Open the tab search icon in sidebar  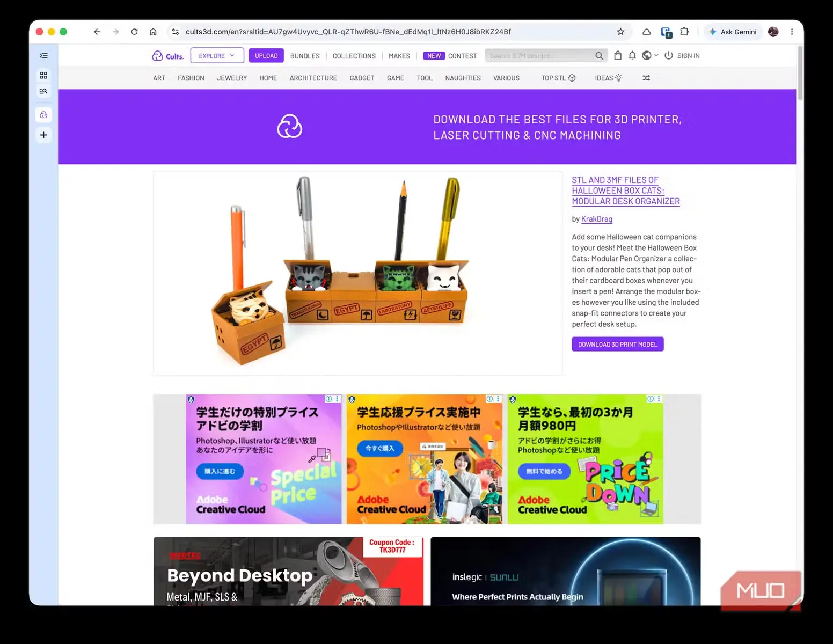[43, 91]
